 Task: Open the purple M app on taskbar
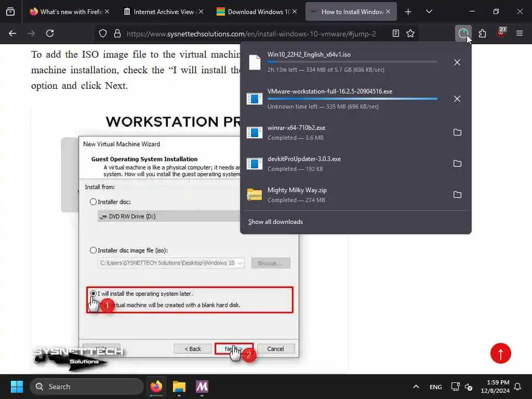[202, 387]
